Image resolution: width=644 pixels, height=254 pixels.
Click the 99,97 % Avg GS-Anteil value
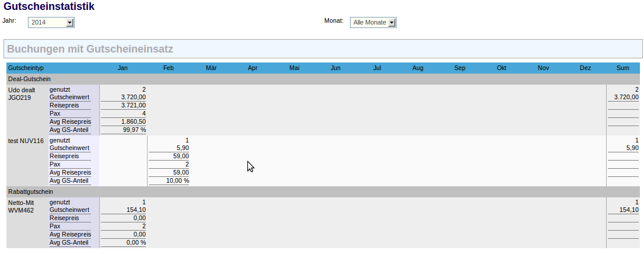point(133,130)
